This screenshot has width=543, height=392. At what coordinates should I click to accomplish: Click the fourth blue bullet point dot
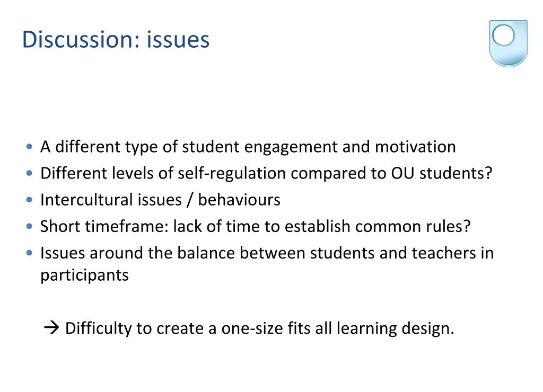(x=30, y=226)
